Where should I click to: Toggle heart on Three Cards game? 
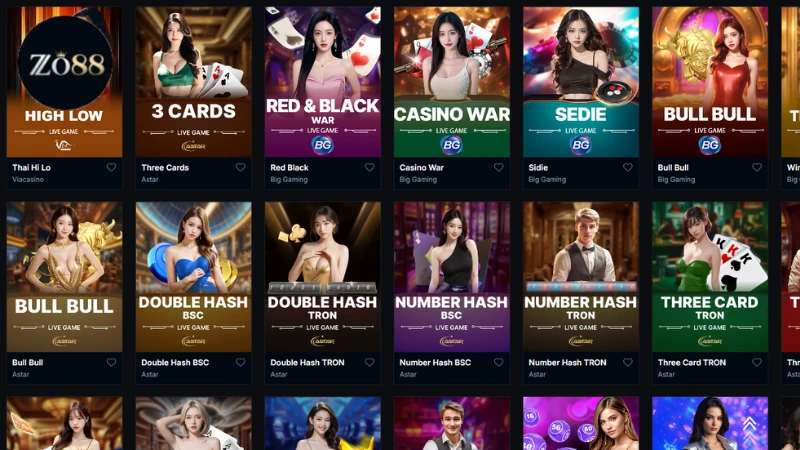(240, 167)
